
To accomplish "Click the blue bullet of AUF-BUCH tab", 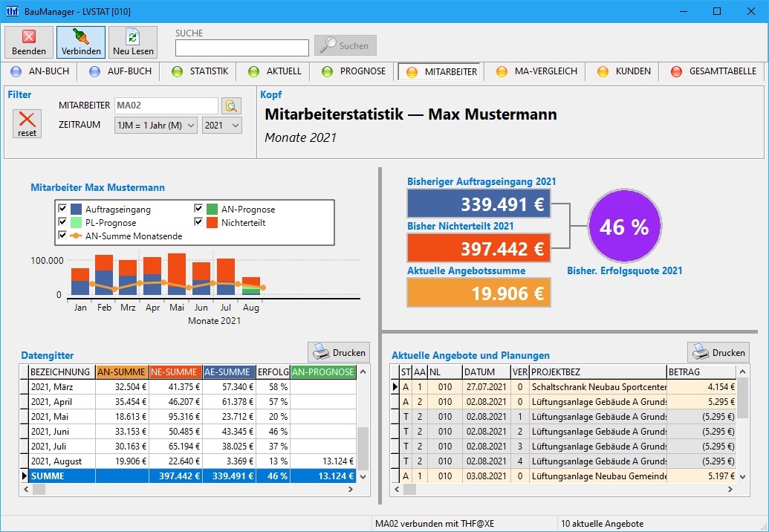I will [x=94, y=71].
